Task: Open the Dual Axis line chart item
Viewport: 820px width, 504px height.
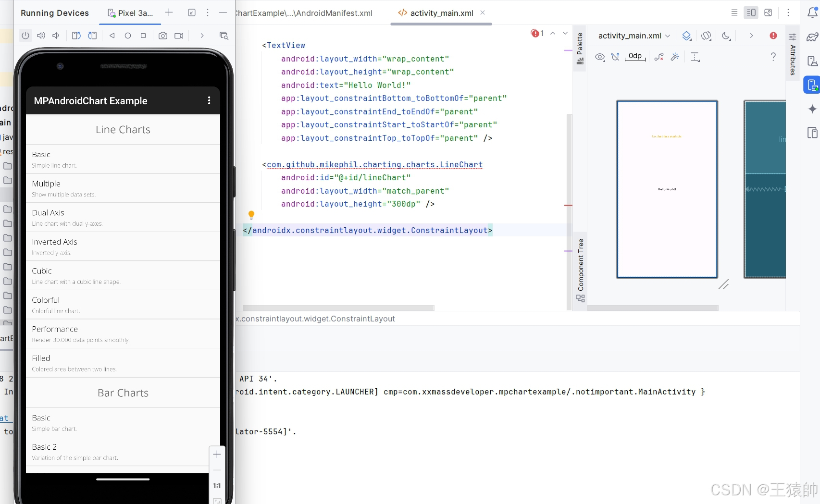Action: [x=123, y=217]
